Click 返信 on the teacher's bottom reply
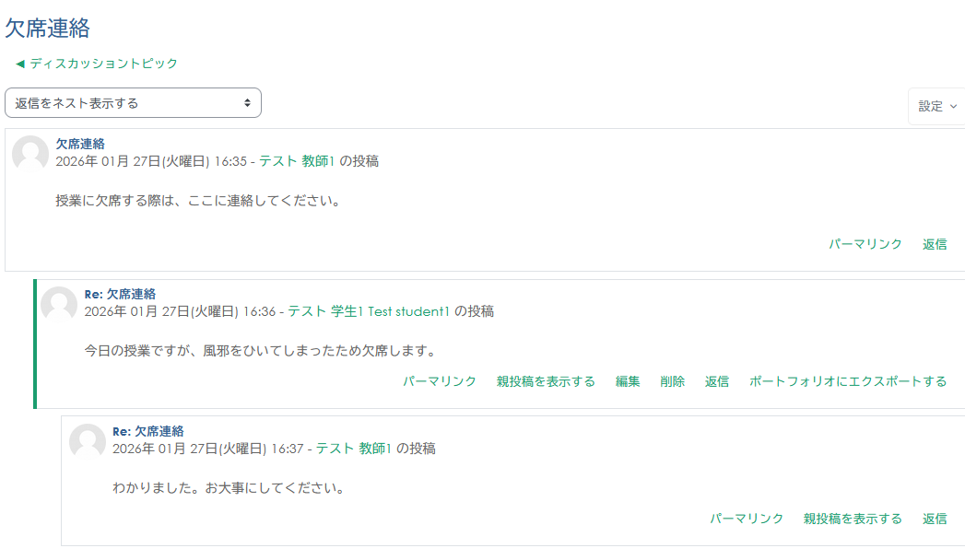 point(936,519)
